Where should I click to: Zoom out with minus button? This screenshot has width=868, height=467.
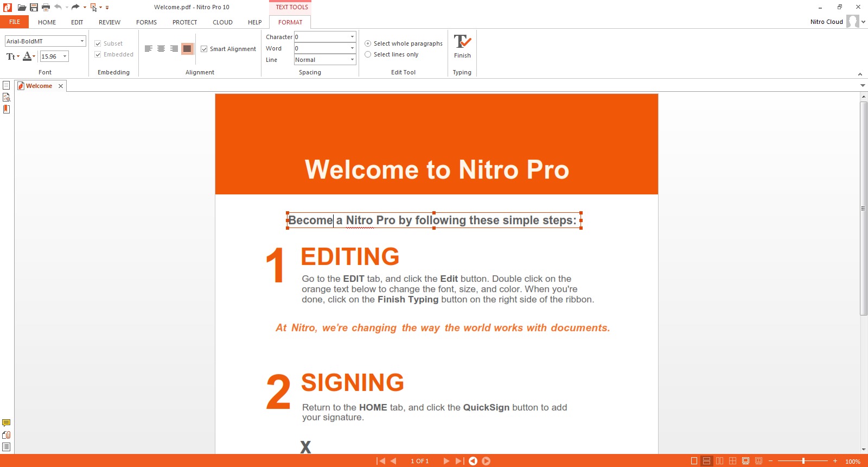click(770, 461)
